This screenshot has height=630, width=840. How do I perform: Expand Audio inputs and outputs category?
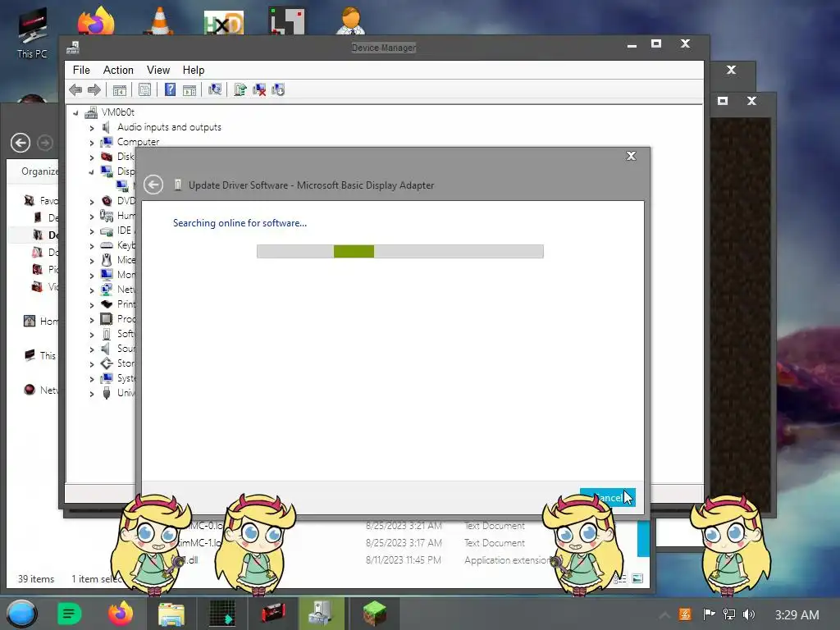(92, 128)
